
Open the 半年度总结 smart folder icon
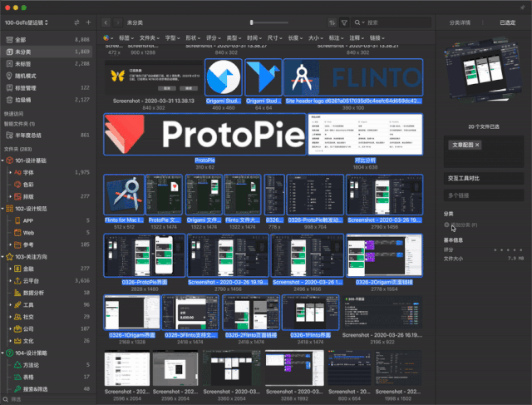pyautogui.click(x=9, y=136)
